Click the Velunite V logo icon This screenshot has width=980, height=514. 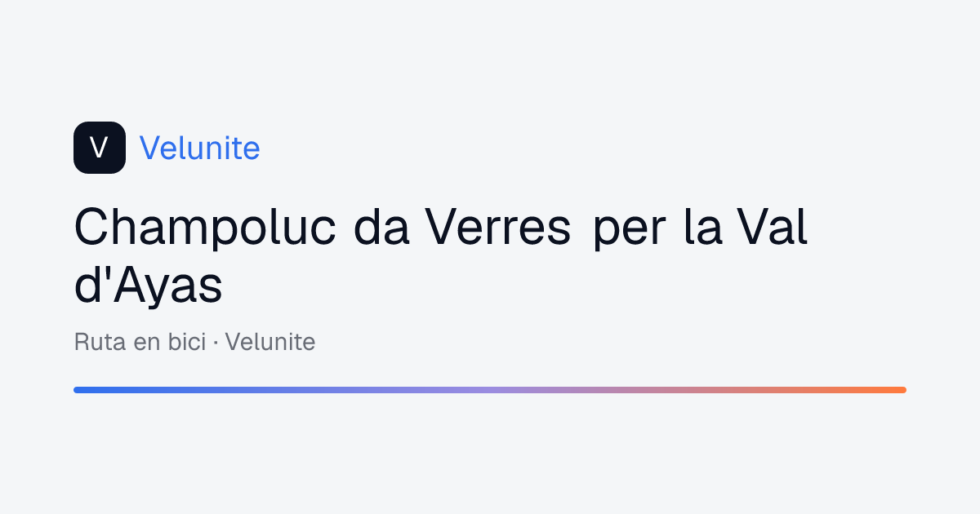(x=100, y=148)
